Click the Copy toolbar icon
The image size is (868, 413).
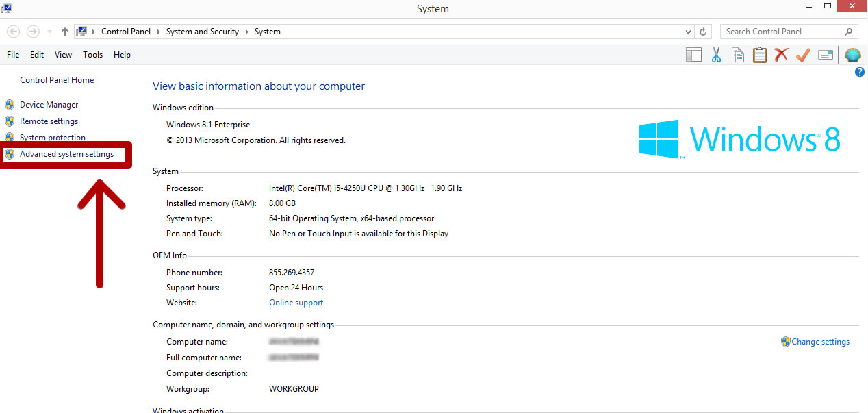738,55
